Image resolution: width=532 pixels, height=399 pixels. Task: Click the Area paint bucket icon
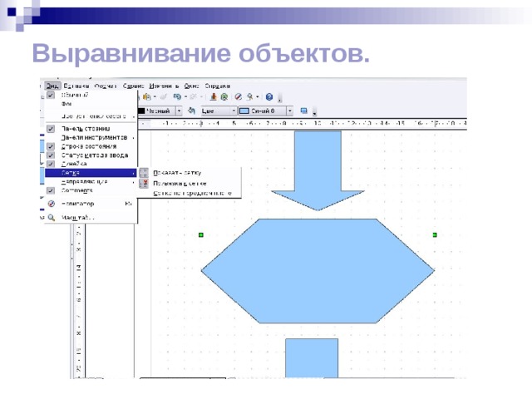click(x=191, y=111)
